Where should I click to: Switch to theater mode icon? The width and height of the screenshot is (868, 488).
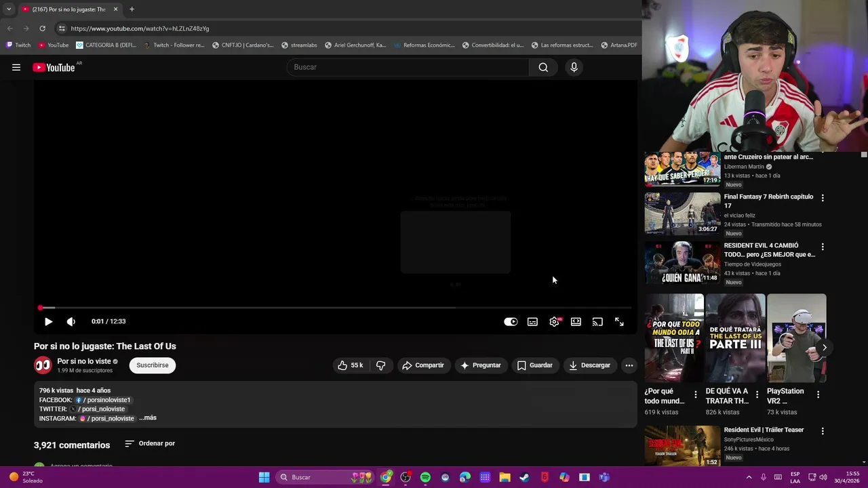tap(576, 322)
